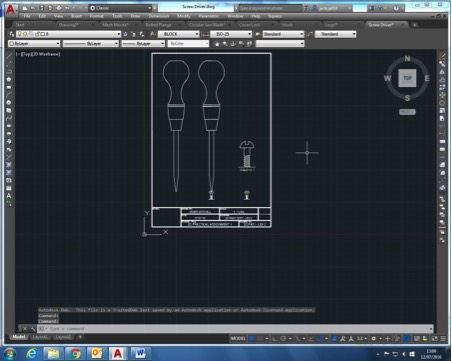Toggle MODEL space button in status bar
The height and width of the screenshot is (361, 452).
pyautogui.click(x=238, y=339)
